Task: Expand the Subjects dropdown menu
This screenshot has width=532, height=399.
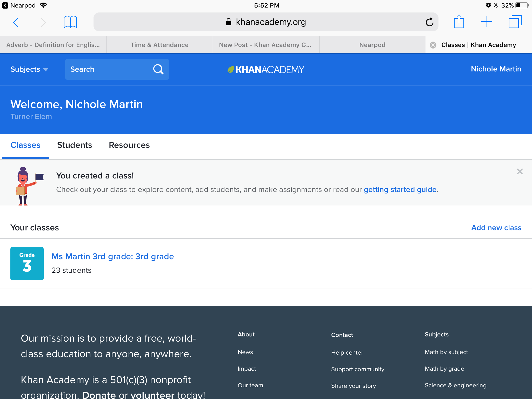Action: pos(29,69)
